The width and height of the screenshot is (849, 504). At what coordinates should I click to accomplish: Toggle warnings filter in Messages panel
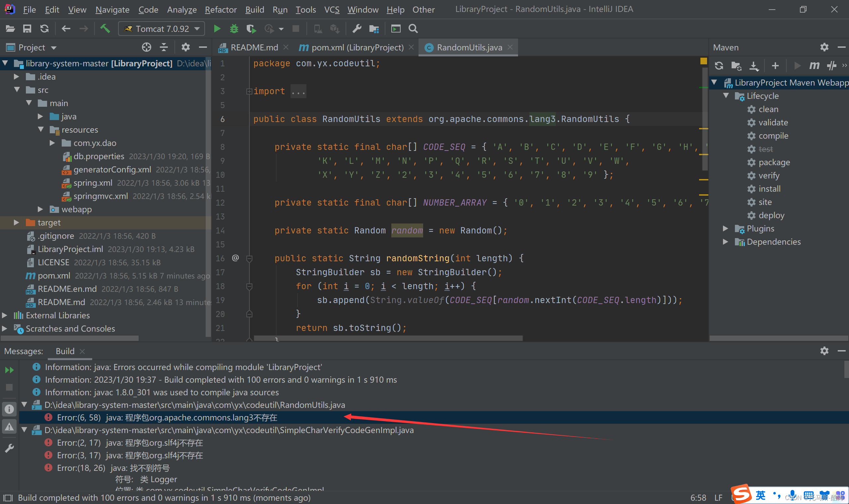[9, 426]
